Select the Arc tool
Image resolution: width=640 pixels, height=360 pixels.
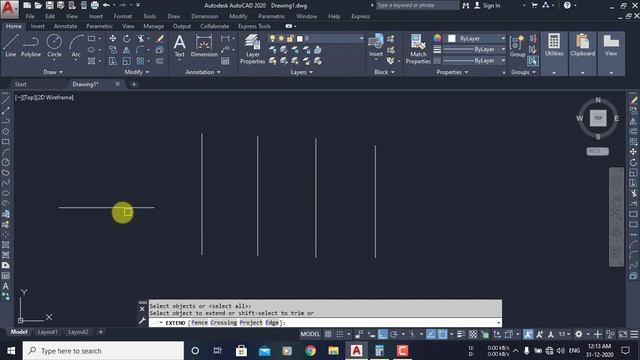coord(76,45)
